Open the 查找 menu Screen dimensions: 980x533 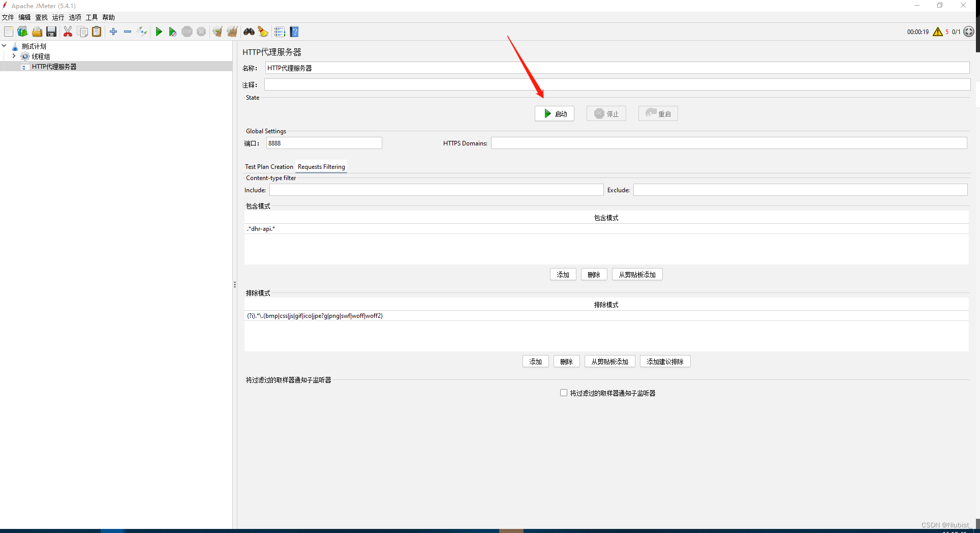pyautogui.click(x=42, y=17)
